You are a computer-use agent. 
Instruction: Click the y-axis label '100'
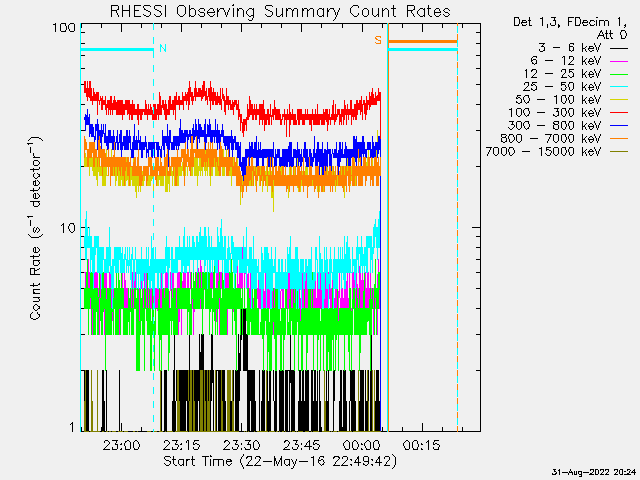(x=64, y=28)
